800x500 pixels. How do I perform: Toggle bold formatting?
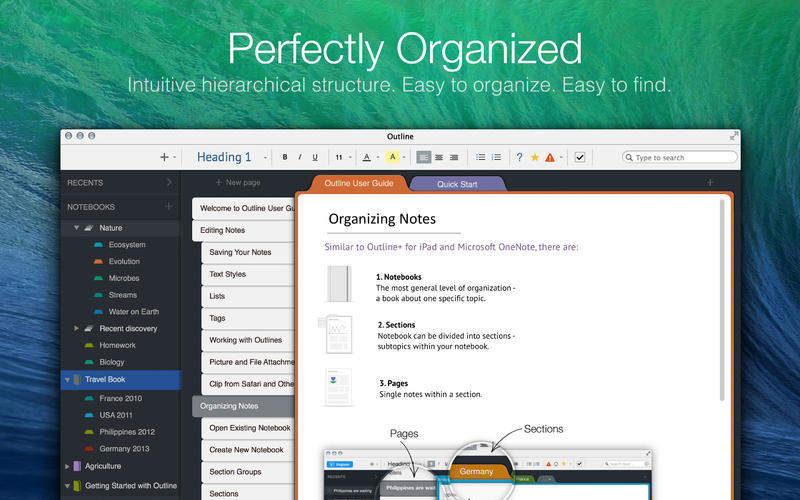(285, 157)
